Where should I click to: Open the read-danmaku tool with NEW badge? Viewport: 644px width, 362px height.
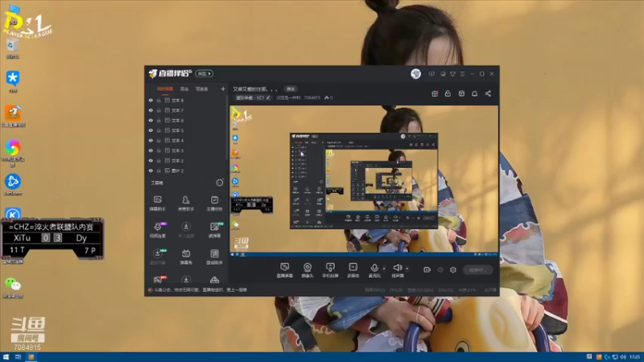coord(214,230)
